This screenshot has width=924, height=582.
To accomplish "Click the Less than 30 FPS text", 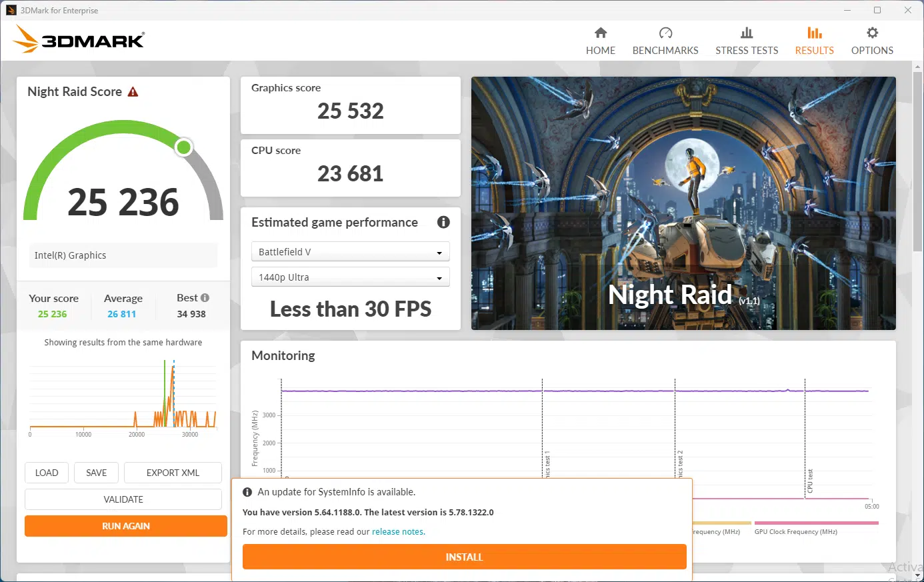I will tap(351, 309).
